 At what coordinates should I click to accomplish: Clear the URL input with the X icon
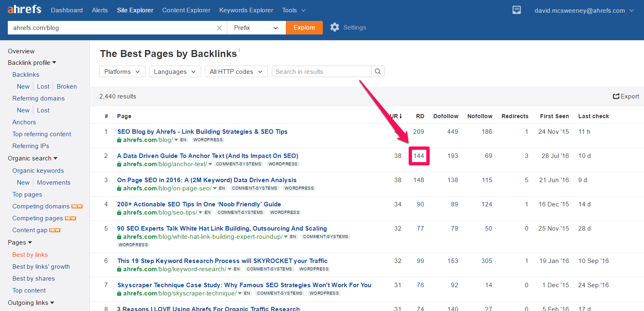[219, 28]
